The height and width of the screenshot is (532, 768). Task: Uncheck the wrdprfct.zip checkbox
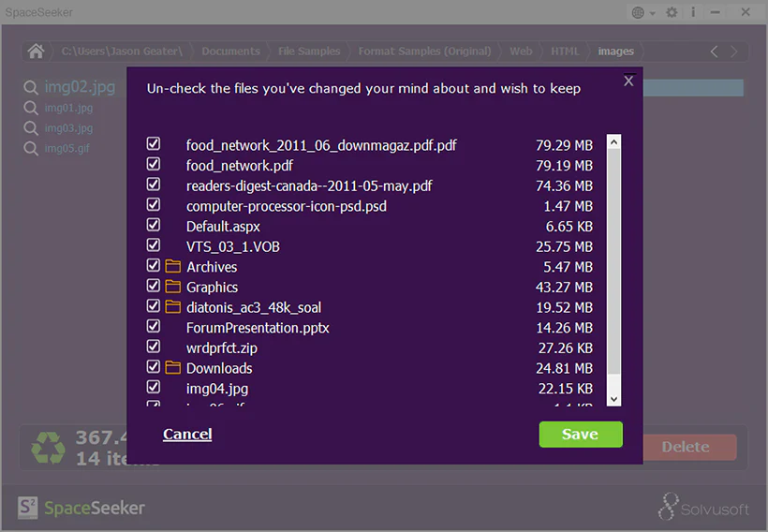point(154,347)
